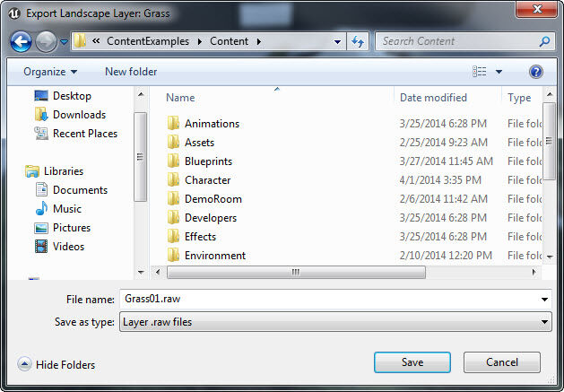This screenshot has height=392, width=564.
Task: Click the Forward navigation arrow
Action: tap(46, 42)
